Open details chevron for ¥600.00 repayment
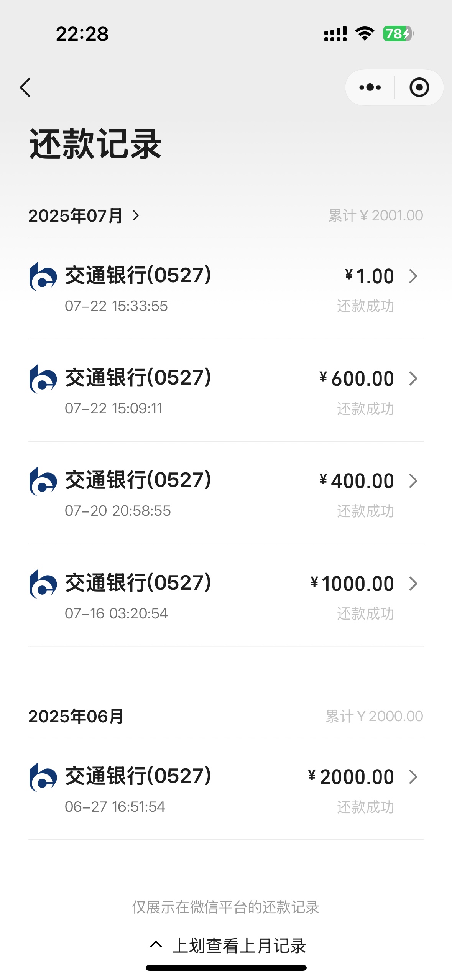452x980 pixels. (413, 379)
